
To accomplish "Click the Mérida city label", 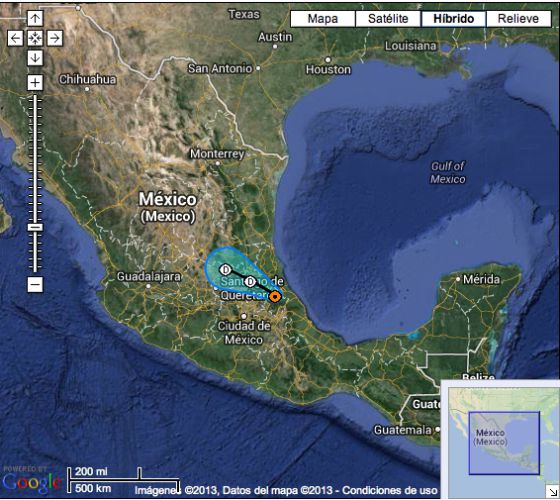I will (481, 279).
